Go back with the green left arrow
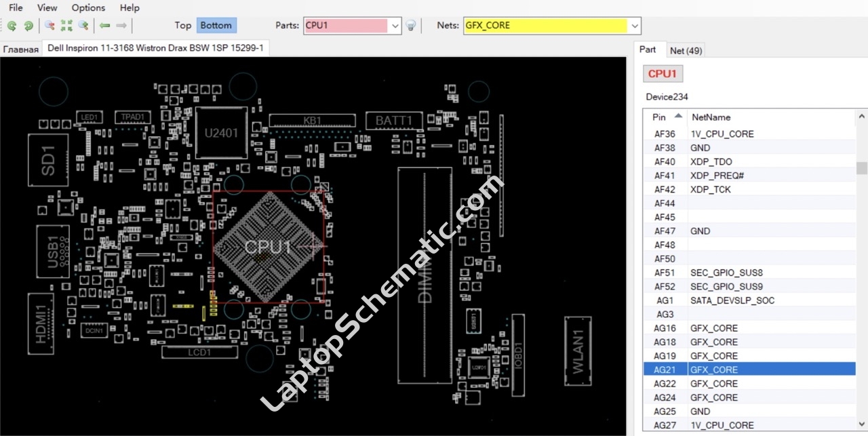Viewport: 868px width, 436px height. point(104,26)
